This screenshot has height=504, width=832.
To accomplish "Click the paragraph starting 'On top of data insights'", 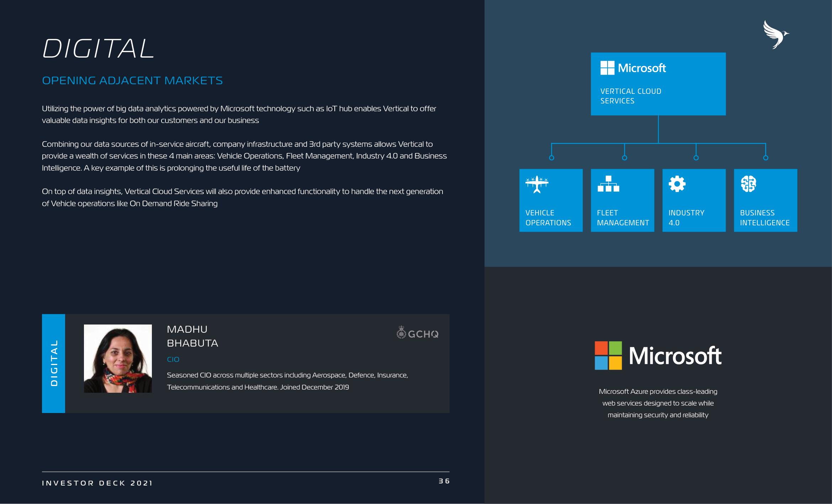I will point(243,197).
